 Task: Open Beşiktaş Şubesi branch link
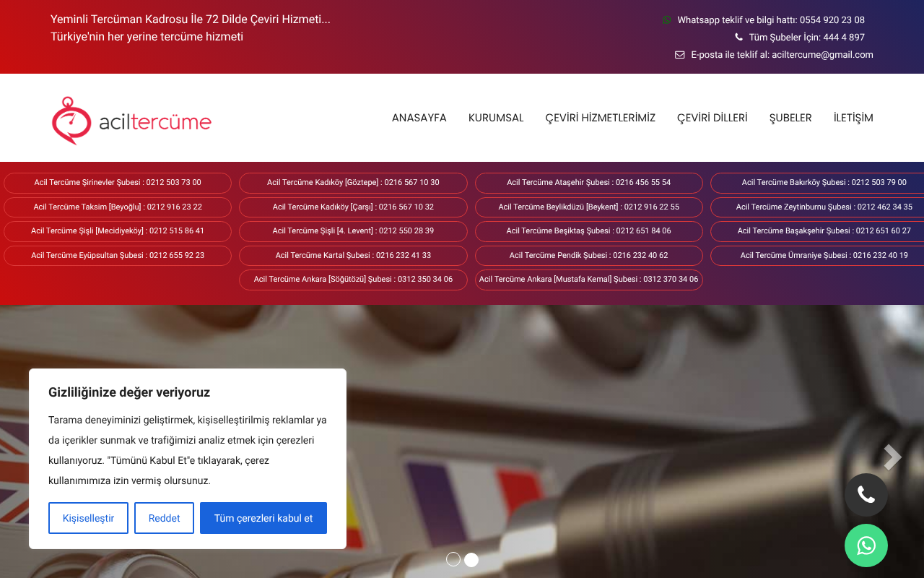[589, 231]
